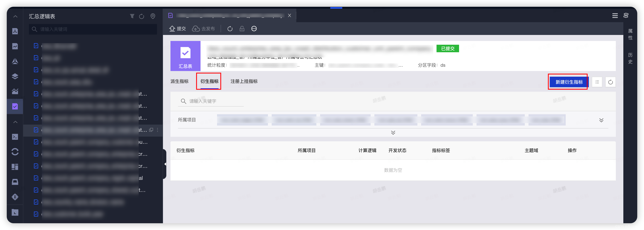Click the column list settings icon
Viewport: 644px width, 230px height.
(x=597, y=82)
